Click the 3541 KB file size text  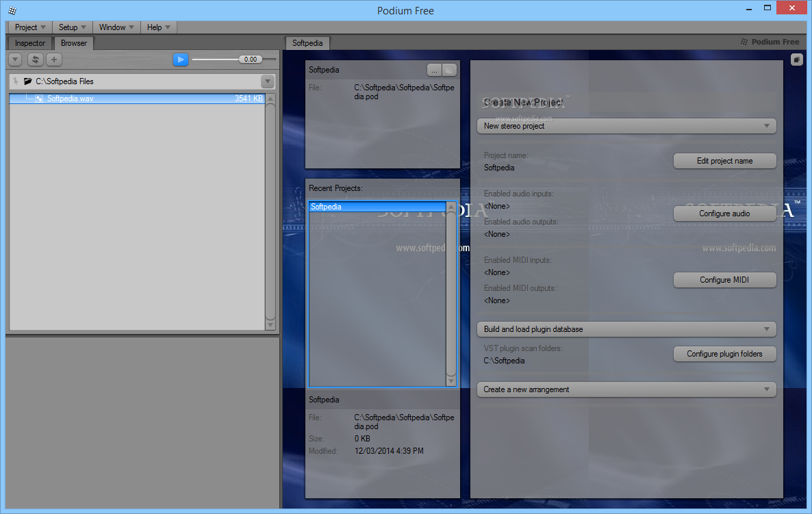pyautogui.click(x=249, y=99)
